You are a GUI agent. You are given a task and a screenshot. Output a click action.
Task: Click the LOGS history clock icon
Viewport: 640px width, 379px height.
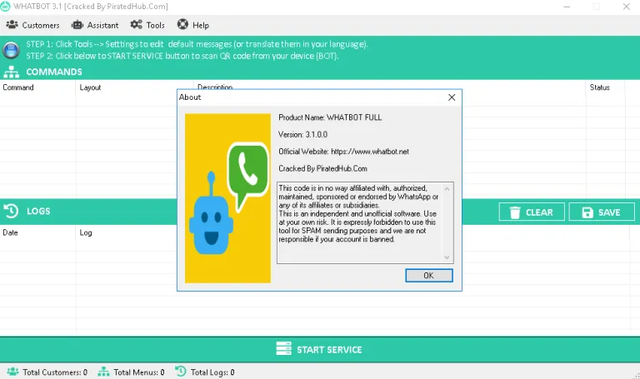(11, 211)
